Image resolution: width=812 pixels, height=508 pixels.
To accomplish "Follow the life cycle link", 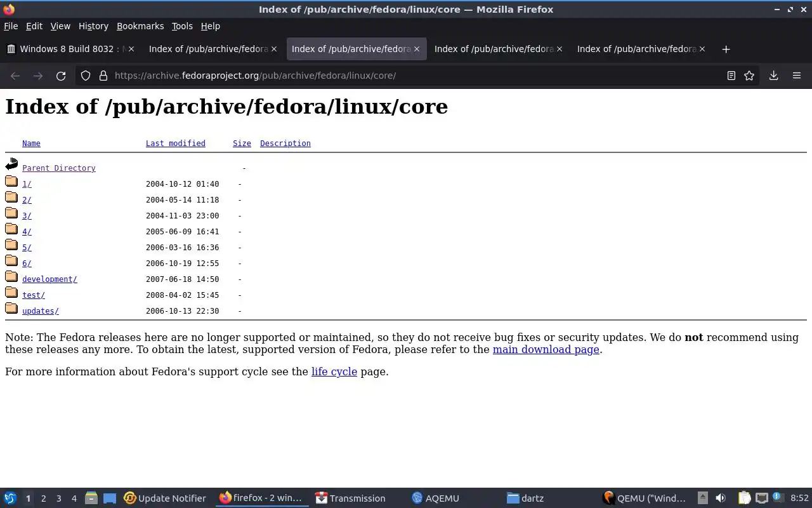I will (334, 371).
